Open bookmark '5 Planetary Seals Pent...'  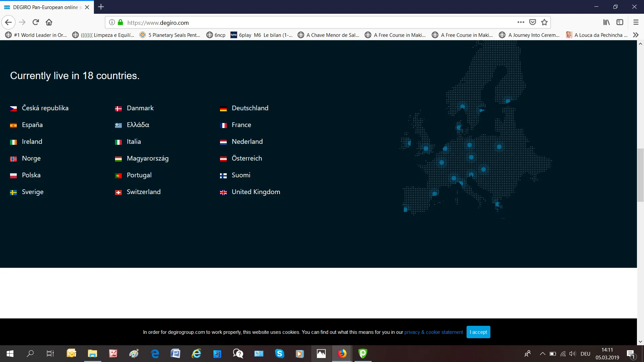pyautogui.click(x=170, y=35)
